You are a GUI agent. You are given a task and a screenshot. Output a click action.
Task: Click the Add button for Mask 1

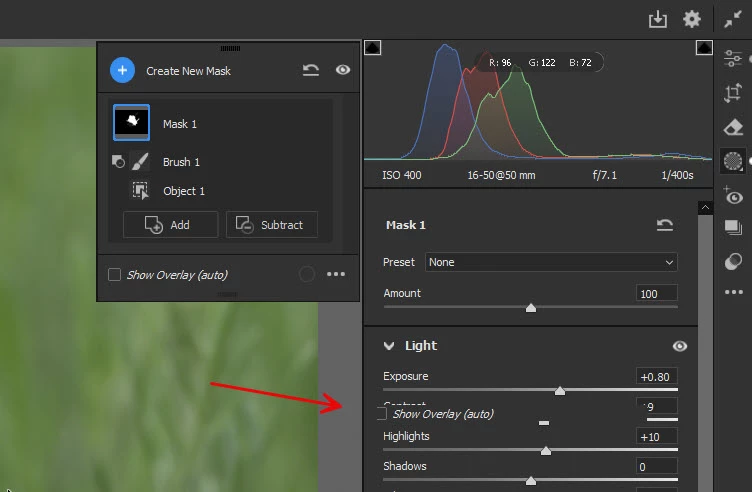click(x=170, y=224)
